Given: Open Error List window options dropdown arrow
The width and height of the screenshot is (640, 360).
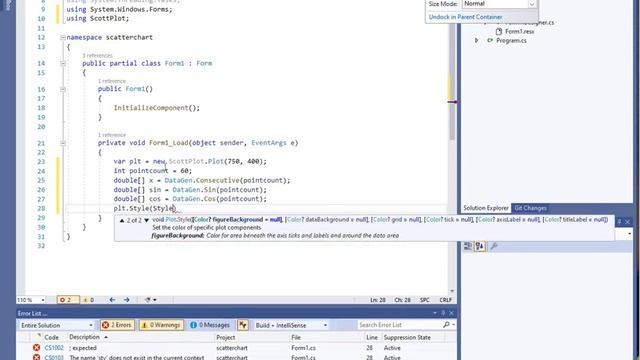Looking at the screenshot, I should point(435,313).
